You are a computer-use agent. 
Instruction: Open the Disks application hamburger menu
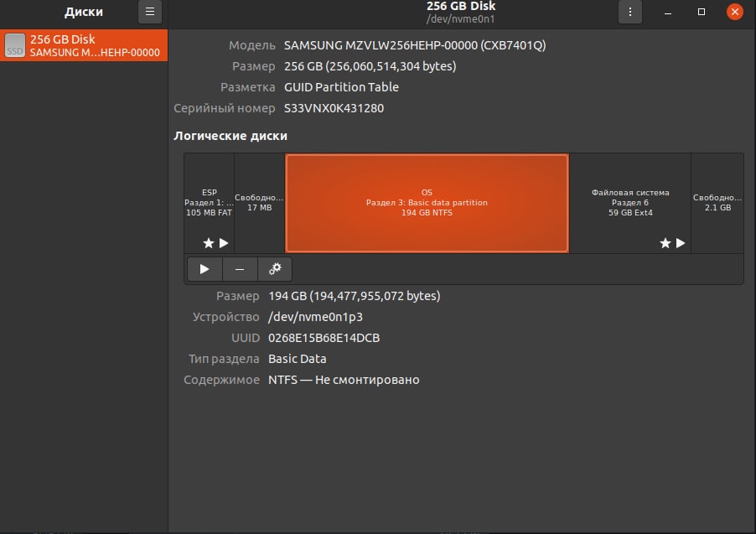pos(150,12)
